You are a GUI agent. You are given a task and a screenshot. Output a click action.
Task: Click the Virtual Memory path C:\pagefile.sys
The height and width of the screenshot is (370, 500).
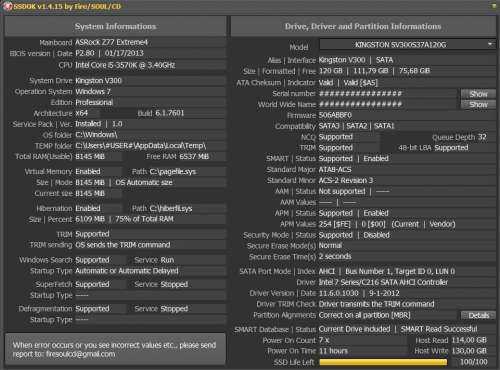[173, 172]
